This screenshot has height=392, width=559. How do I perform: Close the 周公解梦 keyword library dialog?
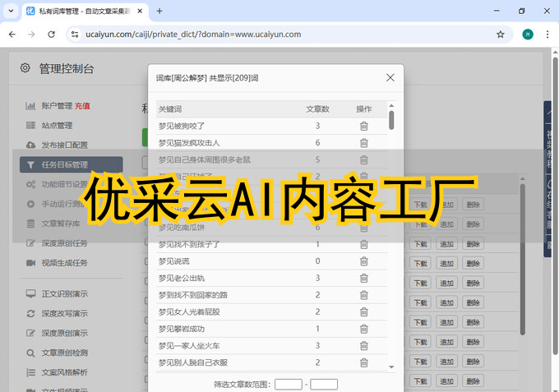click(390, 77)
